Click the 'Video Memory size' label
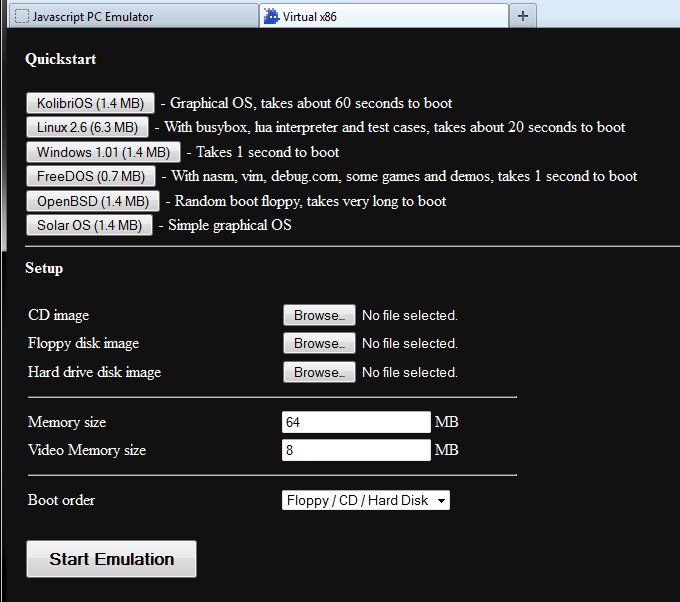This screenshot has width=680, height=602. [87, 450]
